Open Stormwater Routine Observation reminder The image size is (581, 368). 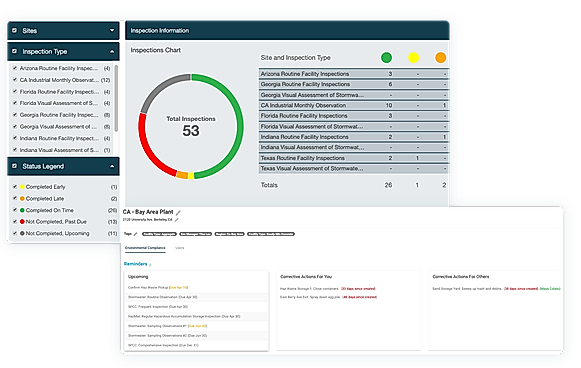[x=162, y=297]
